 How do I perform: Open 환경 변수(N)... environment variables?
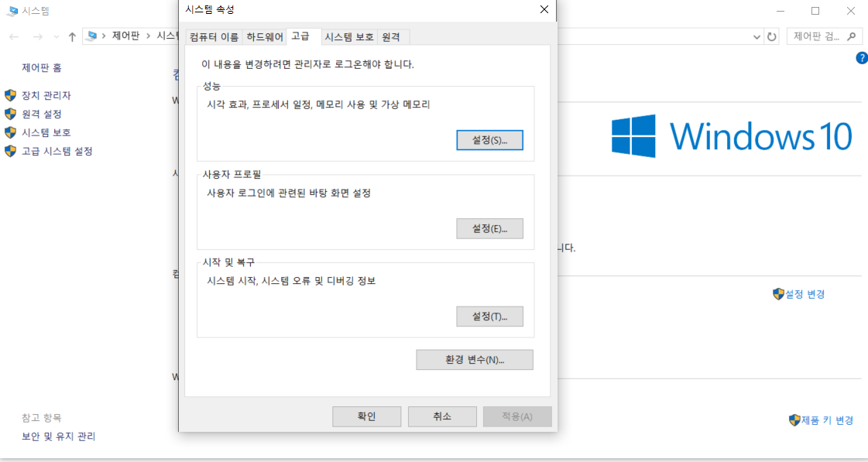pyautogui.click(x=475, y=360)
